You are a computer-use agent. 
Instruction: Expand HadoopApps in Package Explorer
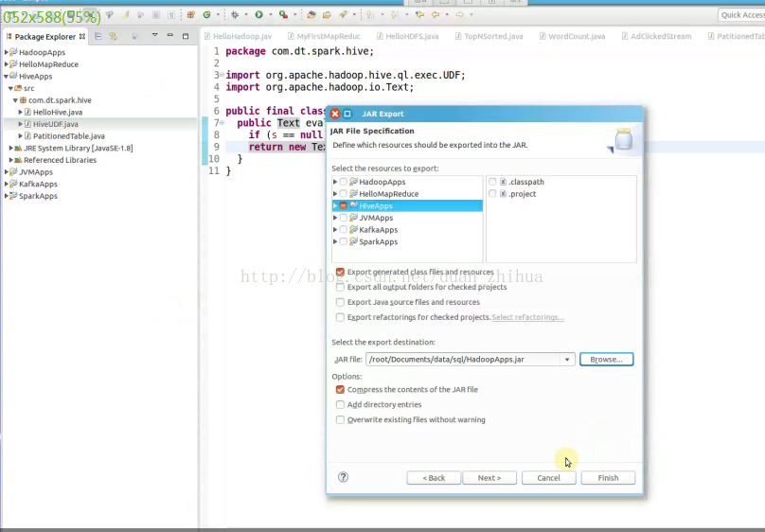pos(7,52)
